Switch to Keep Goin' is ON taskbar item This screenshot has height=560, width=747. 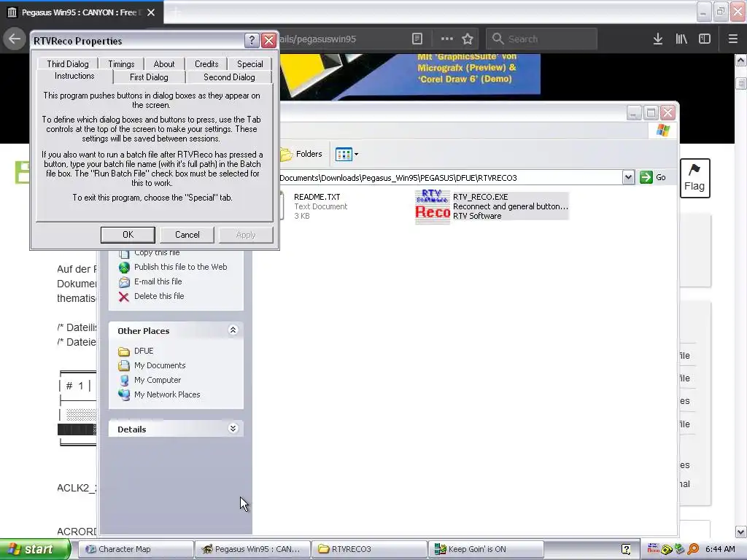486,549
